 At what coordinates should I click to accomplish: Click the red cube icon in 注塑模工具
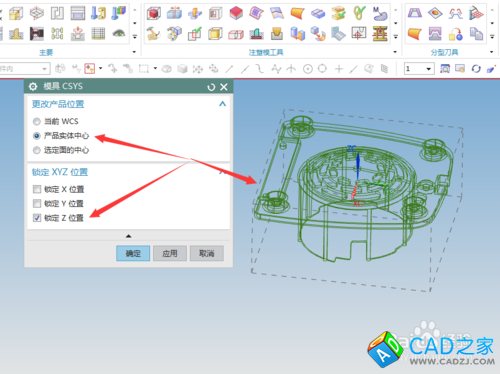coord(154,13)
